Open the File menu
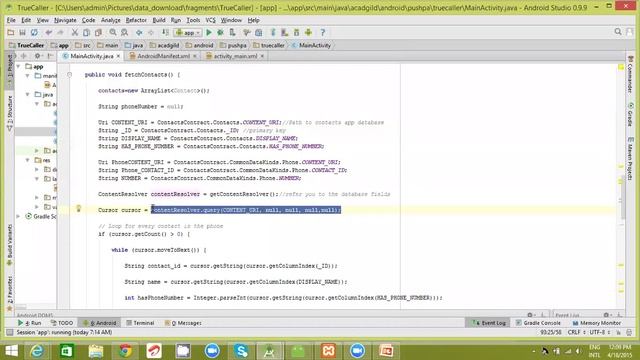The image size is (640, 360). point(11,20)
